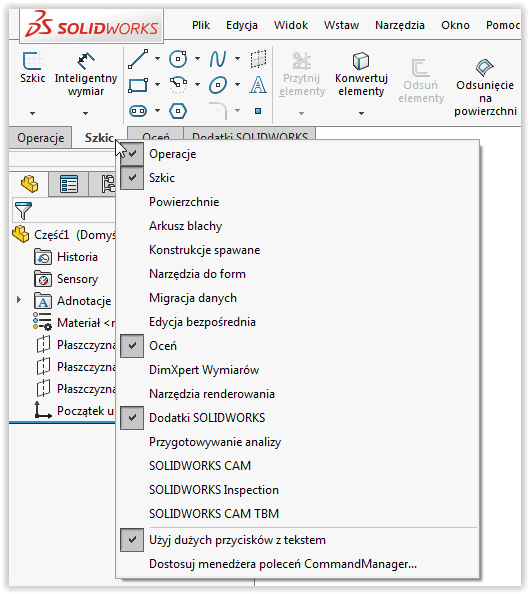This screenshot has width=529, height=594.
Task: Open the Rectangle tool dropdown arrow
Action: pyautogui.click(x=157, y=84)
